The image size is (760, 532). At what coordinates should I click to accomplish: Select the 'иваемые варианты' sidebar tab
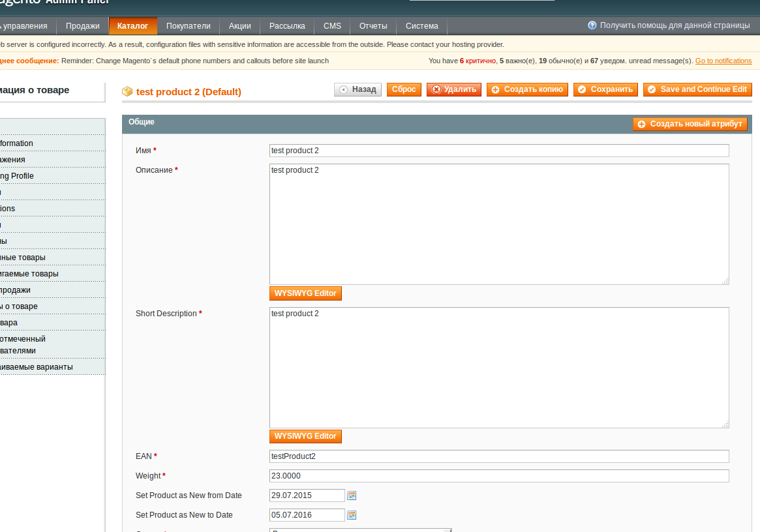click(x=52, y=367)
